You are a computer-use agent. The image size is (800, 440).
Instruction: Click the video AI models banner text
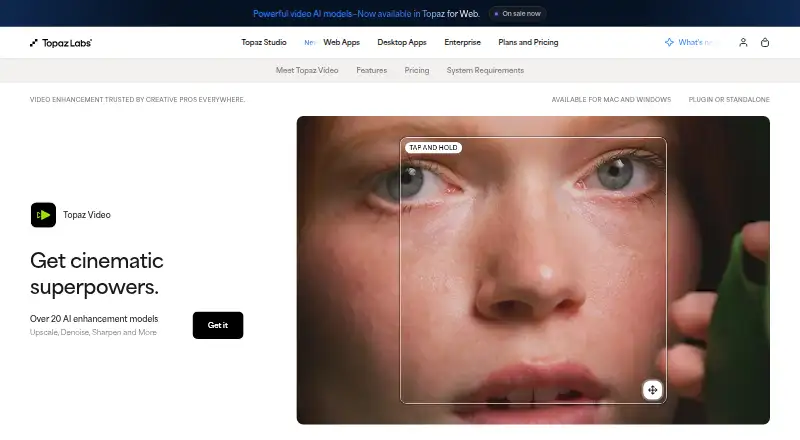[366, 14]
